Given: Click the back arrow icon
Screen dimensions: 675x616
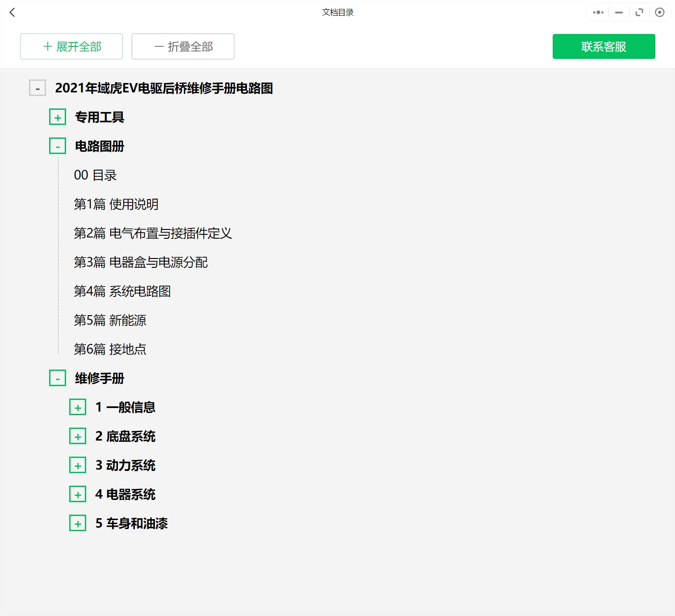Looking at the screenshot, I should click(12, 12).
